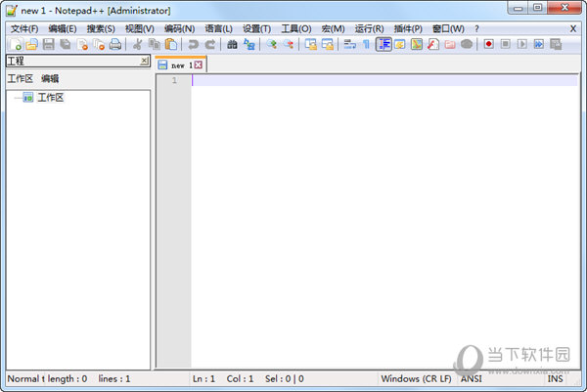Click the Notepad++ title bar icon
The image size is (587, 392).
coord(11,11)
